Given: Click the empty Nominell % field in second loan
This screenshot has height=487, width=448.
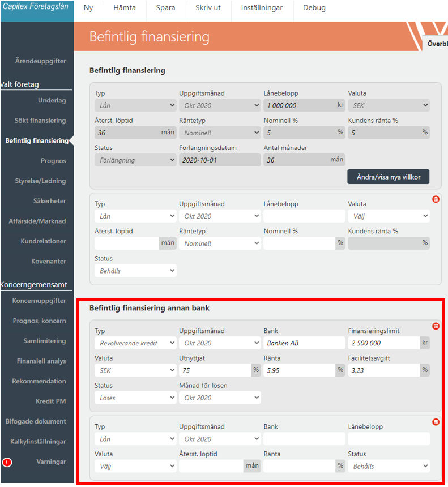Looking at the screenshot, I should point(300,244).
